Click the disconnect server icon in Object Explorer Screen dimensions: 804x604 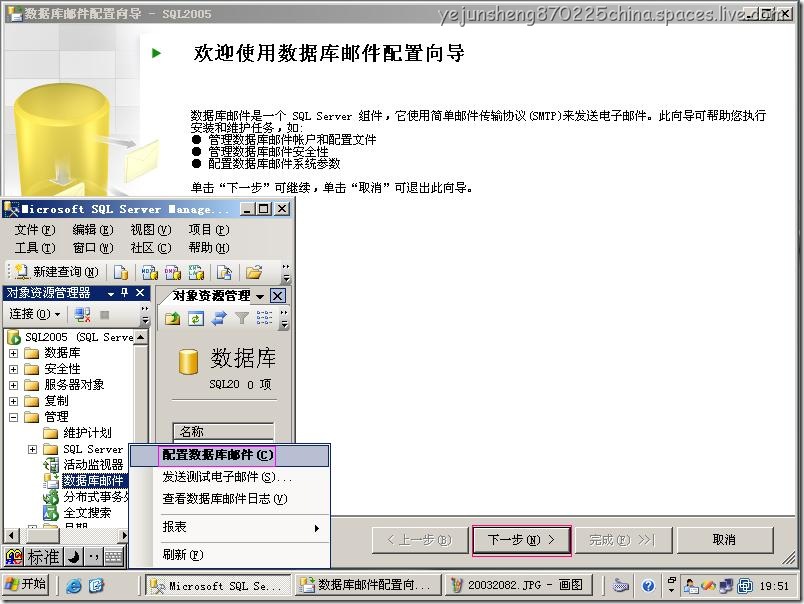[x=82, y=314]
